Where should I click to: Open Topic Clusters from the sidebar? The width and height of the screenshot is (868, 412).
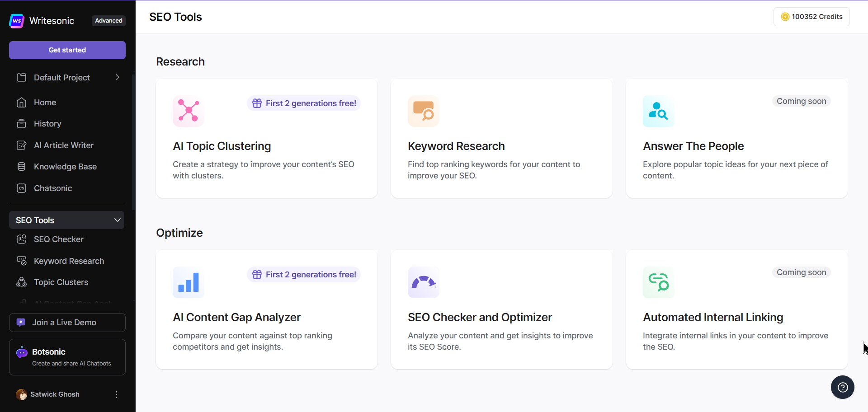pyautogui.click(x=61, y=282)
